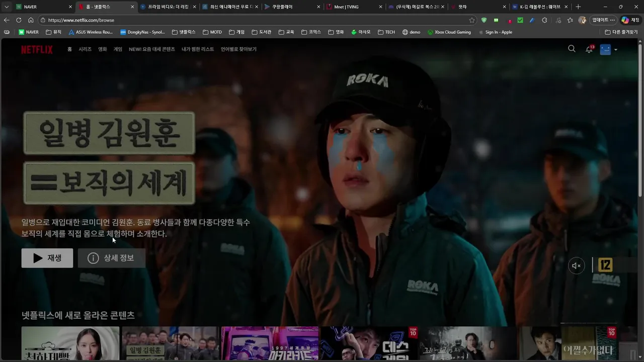Open Netflix notifications bell

[589, 49]
